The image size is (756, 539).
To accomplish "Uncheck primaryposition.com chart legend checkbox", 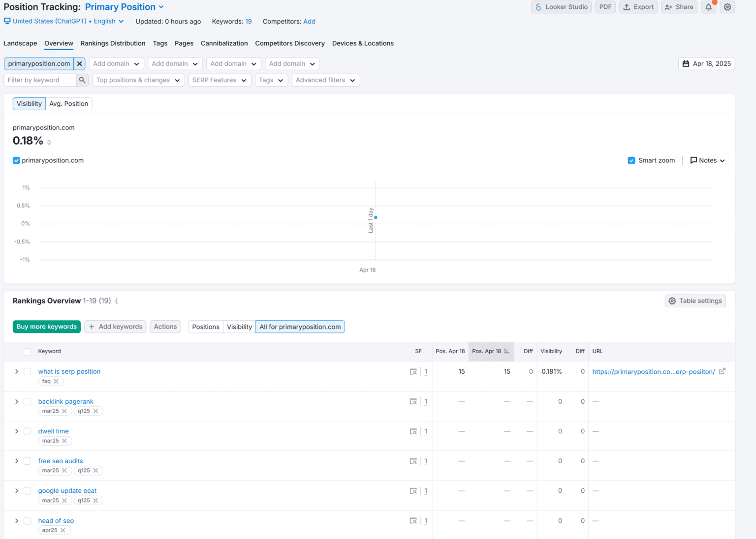I will (16, 160).
